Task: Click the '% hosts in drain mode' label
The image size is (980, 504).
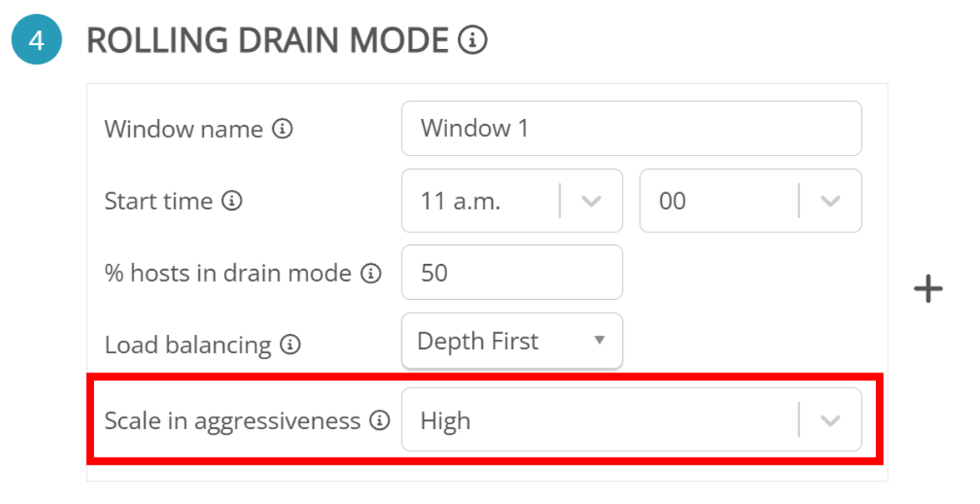Action: [x=227, y=273]
